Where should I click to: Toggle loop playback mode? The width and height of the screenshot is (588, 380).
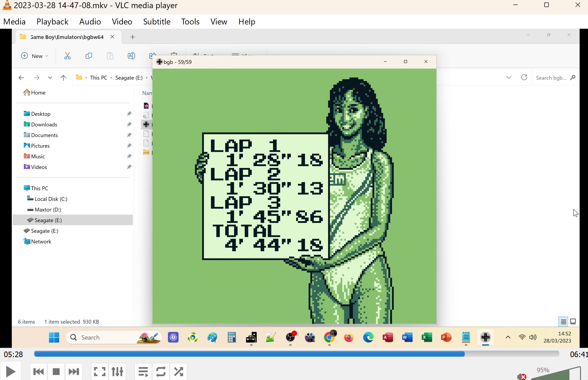161,371
